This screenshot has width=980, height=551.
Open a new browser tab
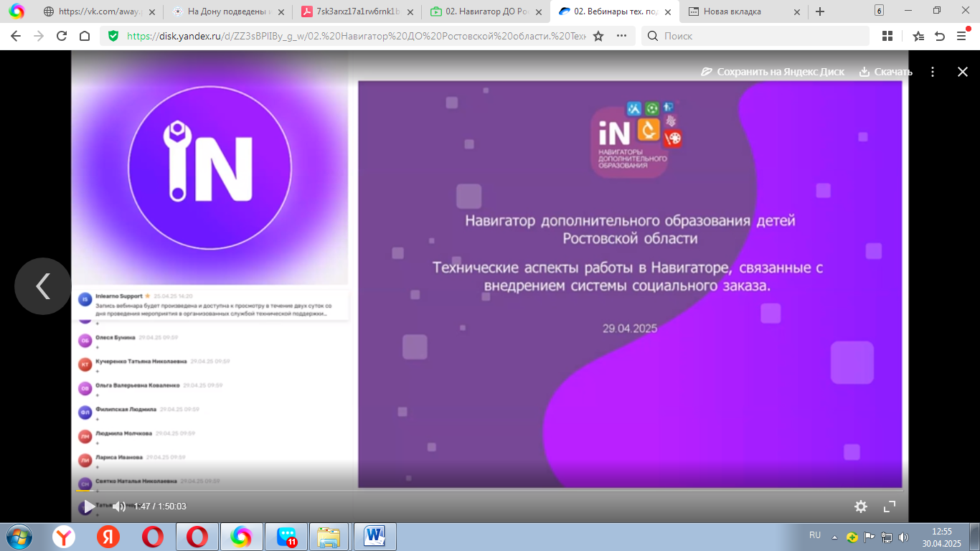820,11
